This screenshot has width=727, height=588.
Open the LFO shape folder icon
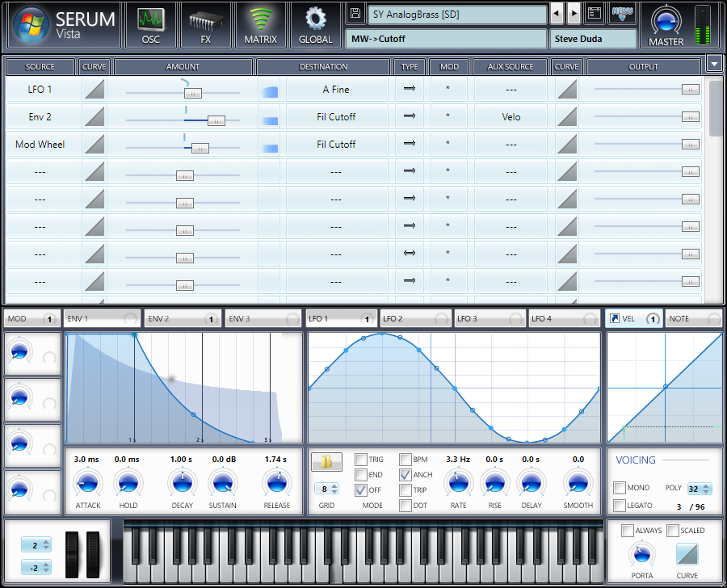pos(326,462)
